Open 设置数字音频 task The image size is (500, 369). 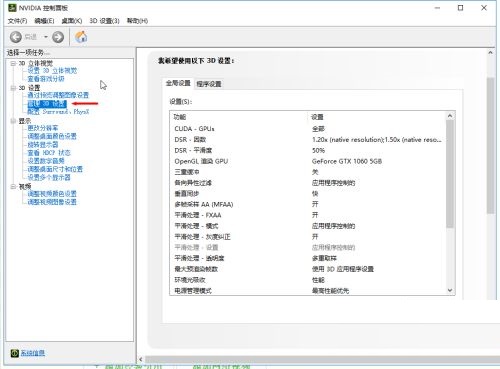pos(46,161)
